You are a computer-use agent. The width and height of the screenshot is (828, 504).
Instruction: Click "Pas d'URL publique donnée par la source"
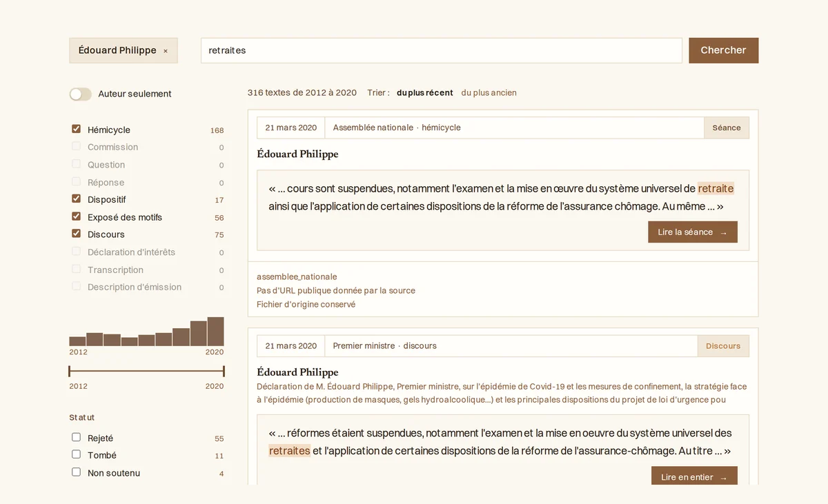click(336, 291)
